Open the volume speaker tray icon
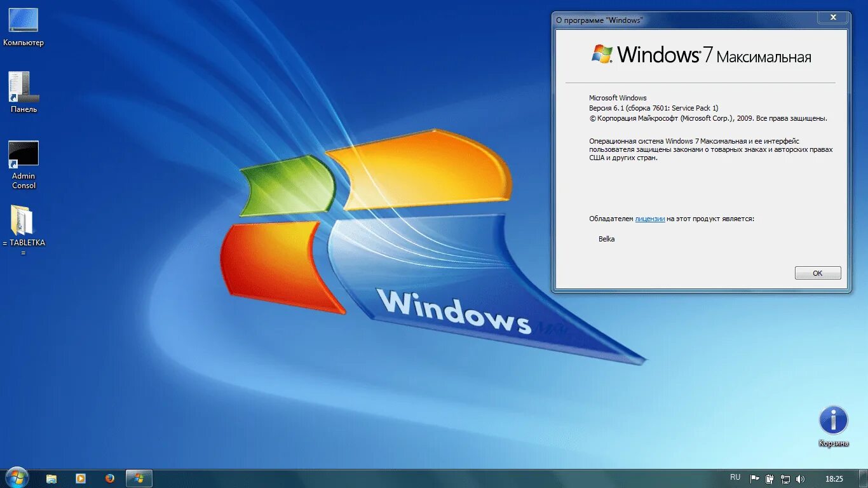The width and height of the screenshot is (868, 488). (x=801, y=478)
